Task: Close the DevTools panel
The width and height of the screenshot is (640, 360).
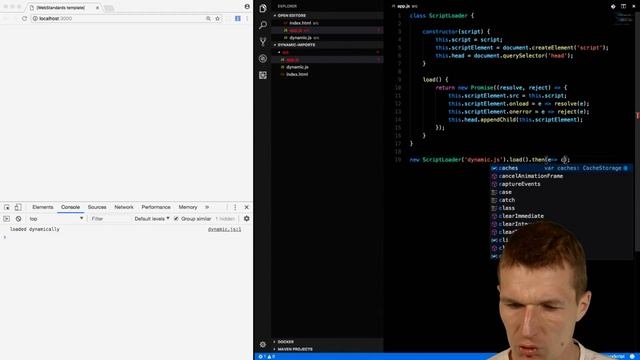Action: pyautogui.click(x=247, y=207)
